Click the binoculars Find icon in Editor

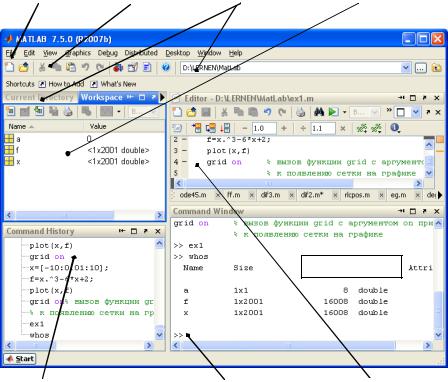(319, 112)
